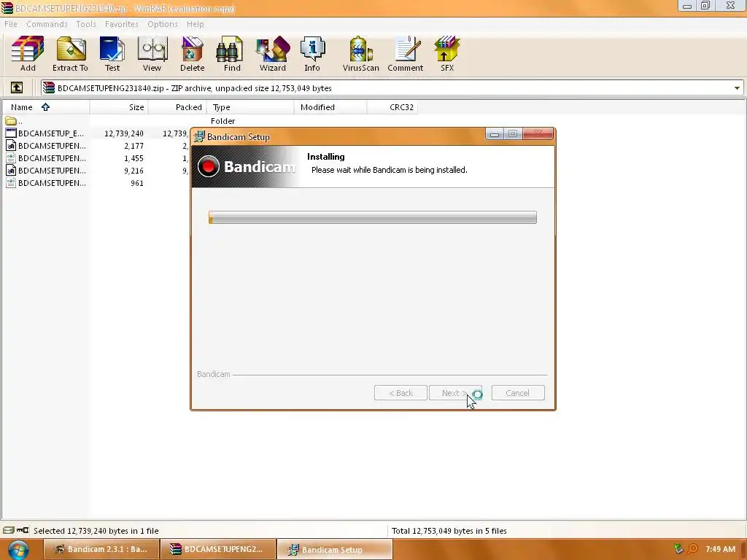Click the key password icon in status bar
Screen dimensions: 747x560
click(23, 530)
